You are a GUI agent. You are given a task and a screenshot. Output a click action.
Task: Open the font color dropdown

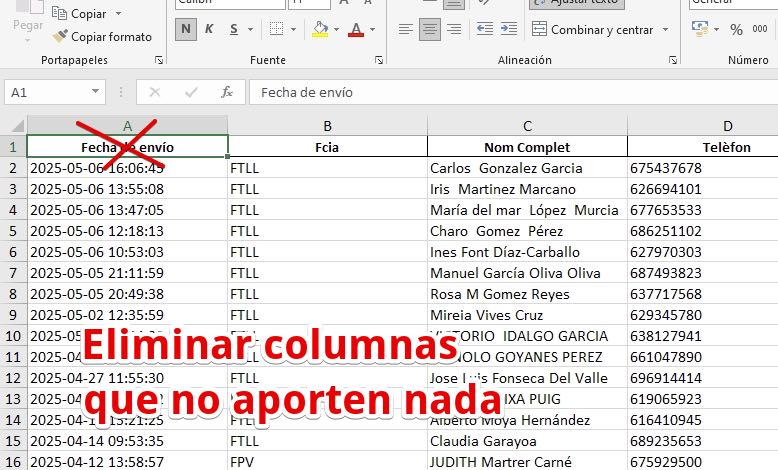tap(373, 30)
